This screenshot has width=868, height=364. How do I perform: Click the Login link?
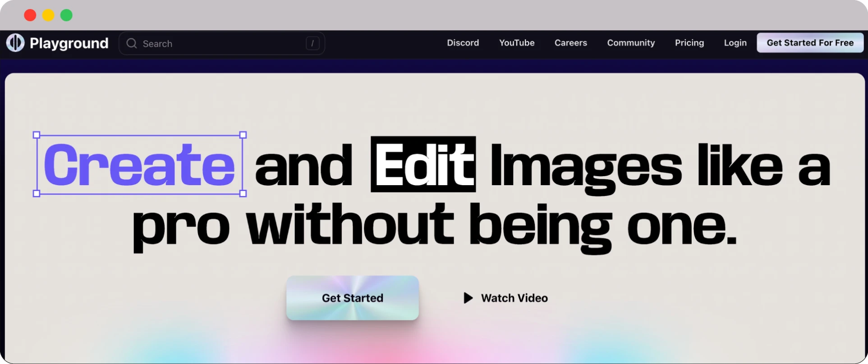[x=735, y=43]
